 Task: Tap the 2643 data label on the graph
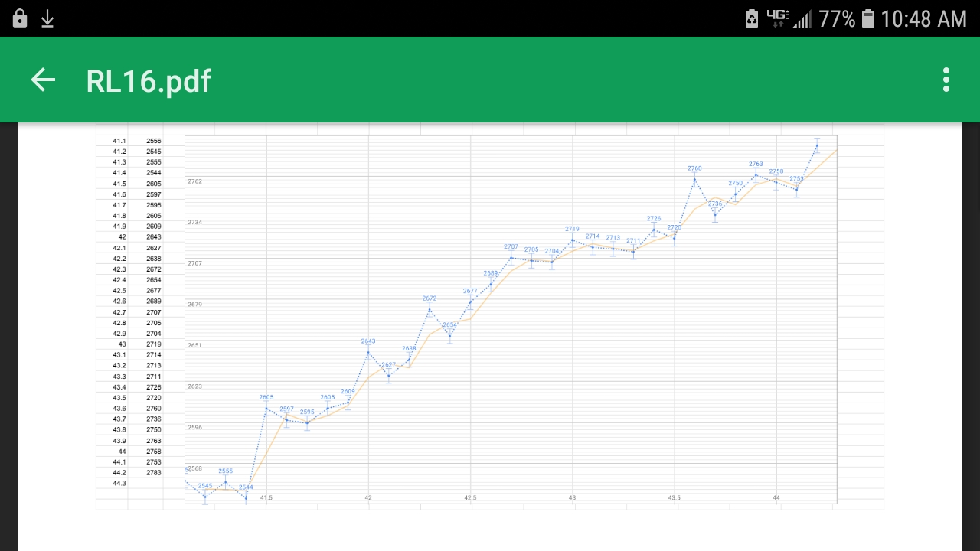point(368,341)
